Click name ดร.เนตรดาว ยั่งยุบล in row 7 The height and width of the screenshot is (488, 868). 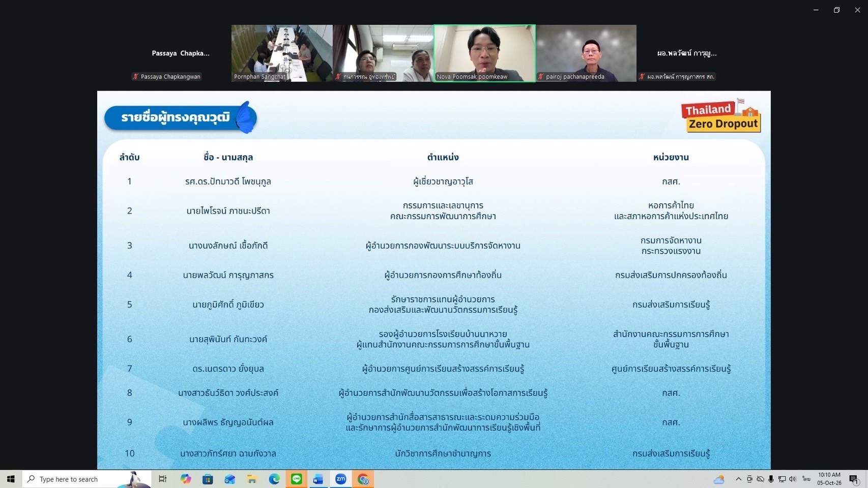[x=228, y=369]
